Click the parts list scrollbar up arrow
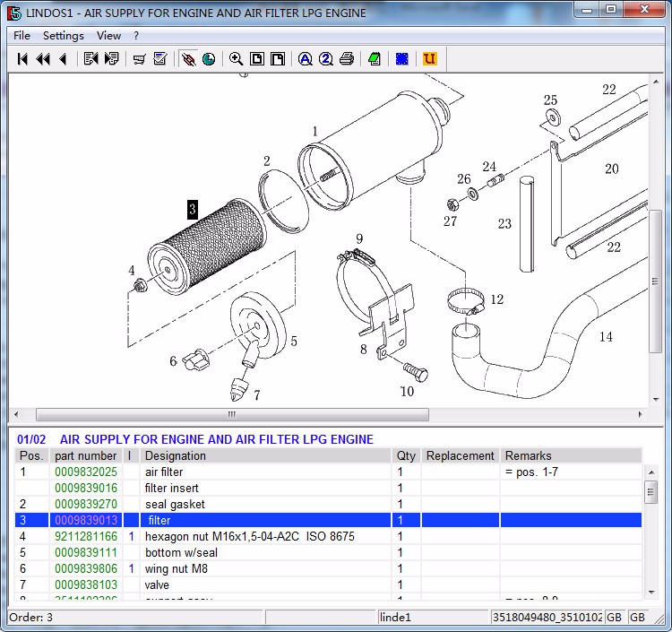 (651, 472)
